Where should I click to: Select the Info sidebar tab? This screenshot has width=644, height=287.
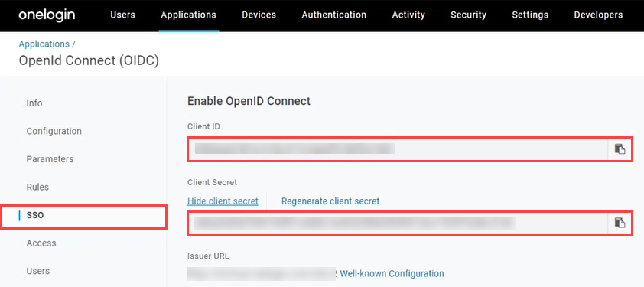click(34, 103)
